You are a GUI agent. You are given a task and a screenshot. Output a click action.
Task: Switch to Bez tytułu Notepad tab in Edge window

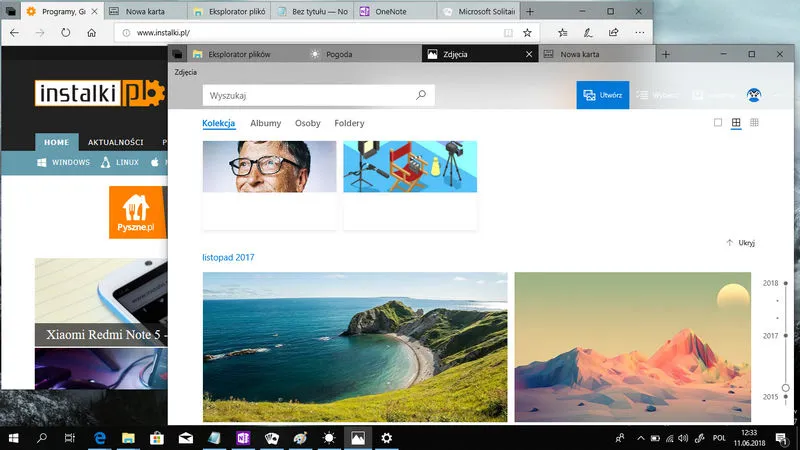pyautogui.click(x=312, y=11)
